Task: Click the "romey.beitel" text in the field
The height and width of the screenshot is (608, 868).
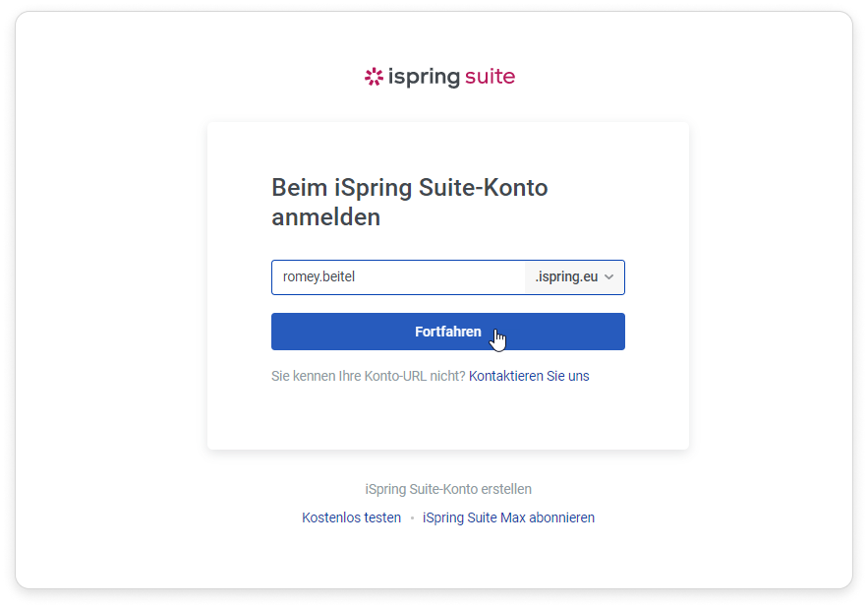Action: point(318,277)
